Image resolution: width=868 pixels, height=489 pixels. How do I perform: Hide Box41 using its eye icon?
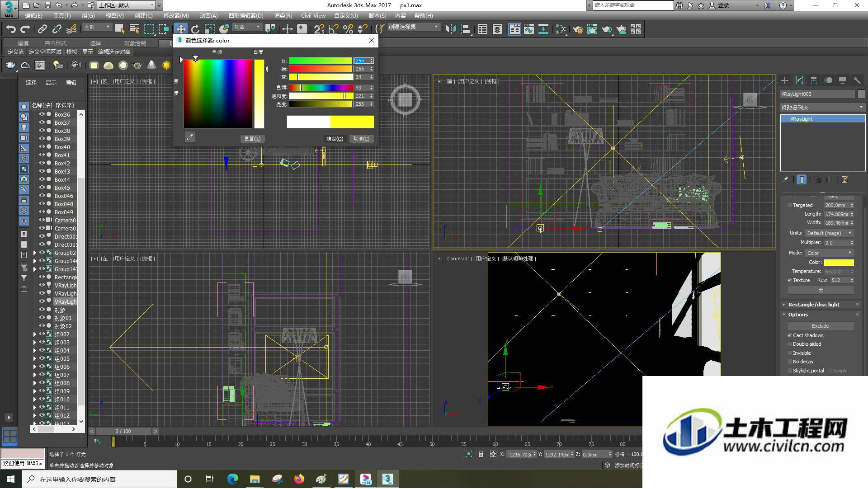pyautogui.click(x=42, y=155)
